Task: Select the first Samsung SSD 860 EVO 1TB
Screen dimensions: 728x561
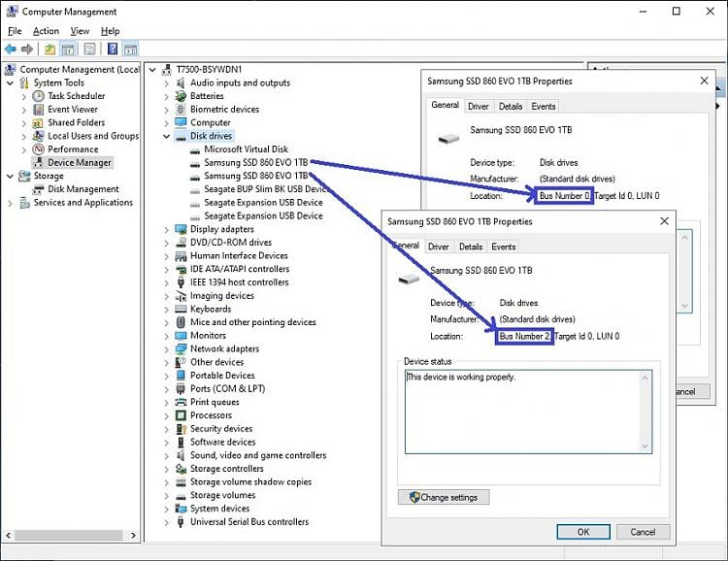Action: tap(256, 162)
